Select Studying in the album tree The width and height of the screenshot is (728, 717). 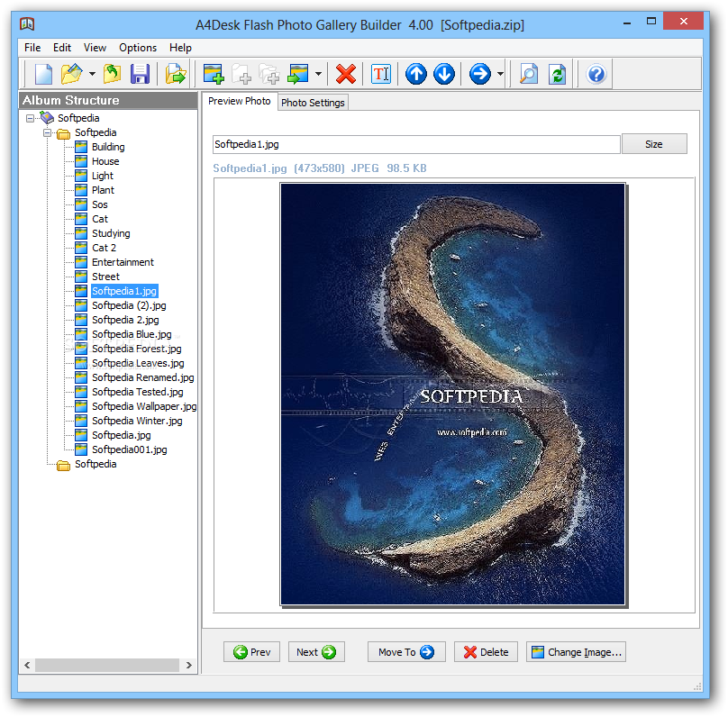[x=111, y=233]
